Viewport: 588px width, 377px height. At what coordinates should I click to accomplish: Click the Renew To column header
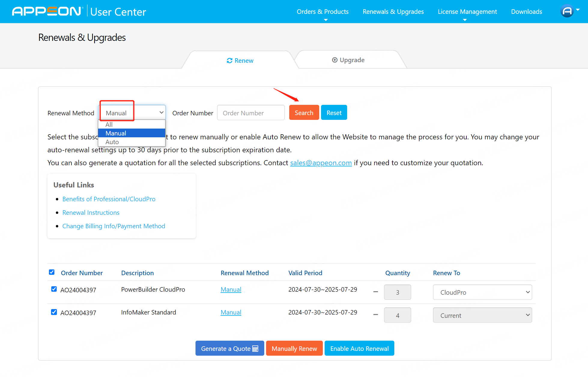446,273
